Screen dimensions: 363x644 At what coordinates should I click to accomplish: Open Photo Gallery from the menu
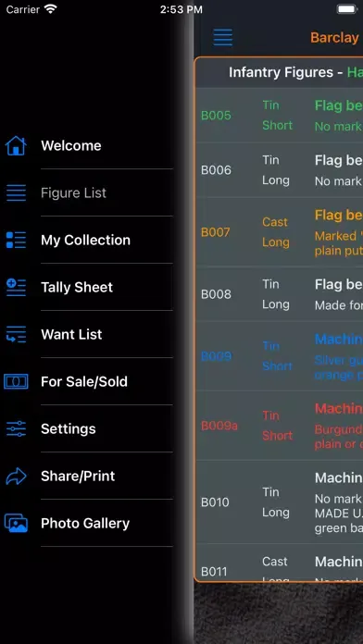[x=85, y=524]
